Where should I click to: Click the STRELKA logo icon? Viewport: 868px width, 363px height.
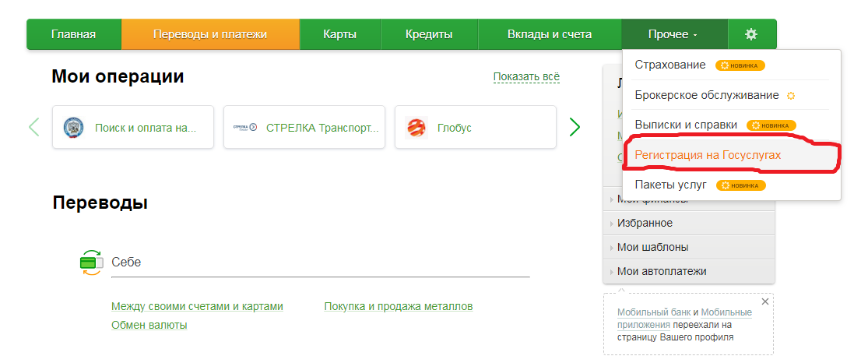pos(244,128)
